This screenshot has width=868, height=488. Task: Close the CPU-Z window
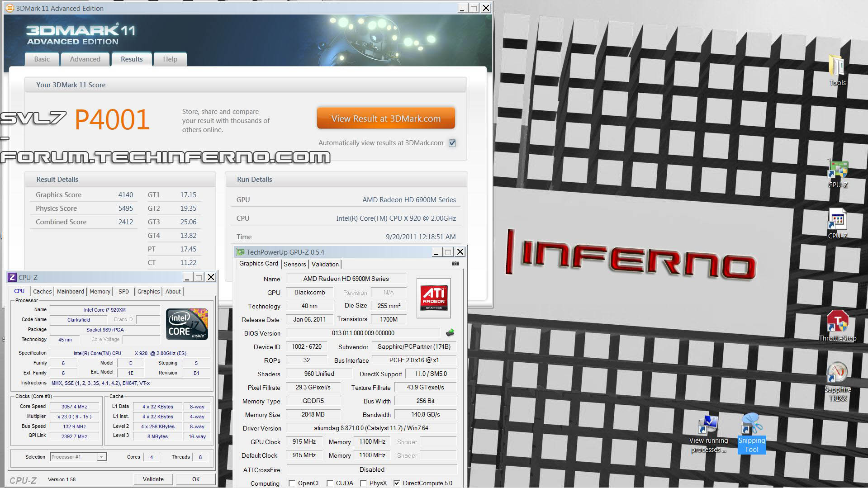point(211,277)
